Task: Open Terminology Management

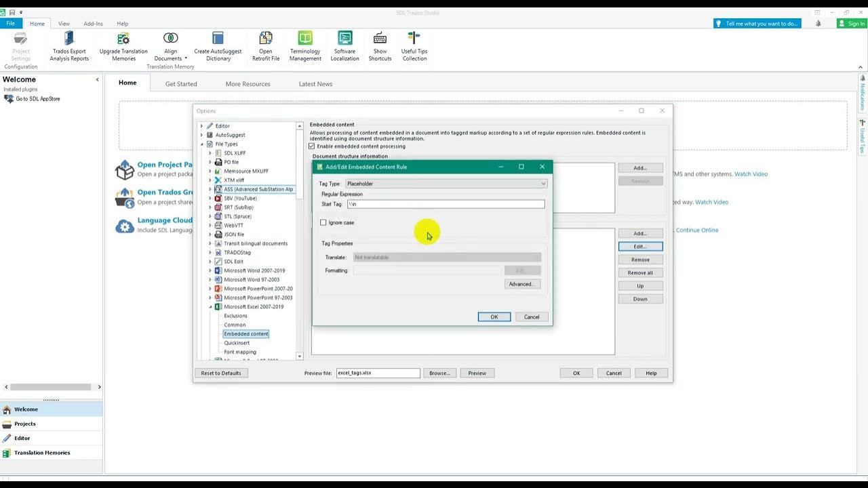Action: [305, 46]
